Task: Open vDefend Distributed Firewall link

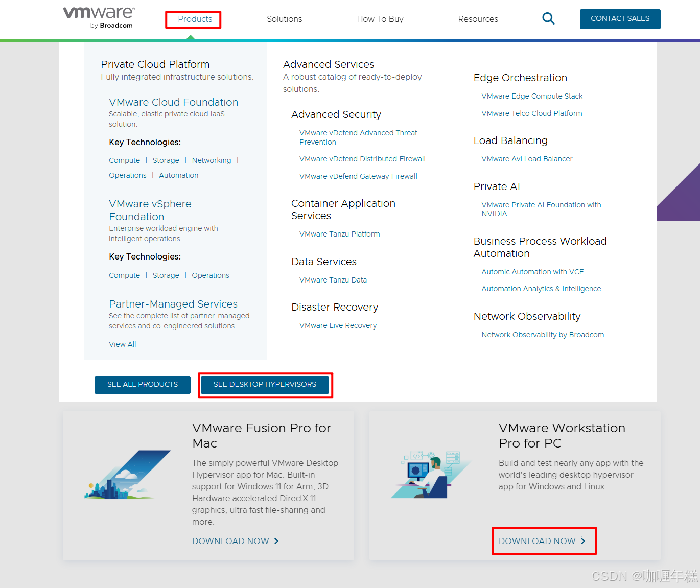Action: (362, 159)
